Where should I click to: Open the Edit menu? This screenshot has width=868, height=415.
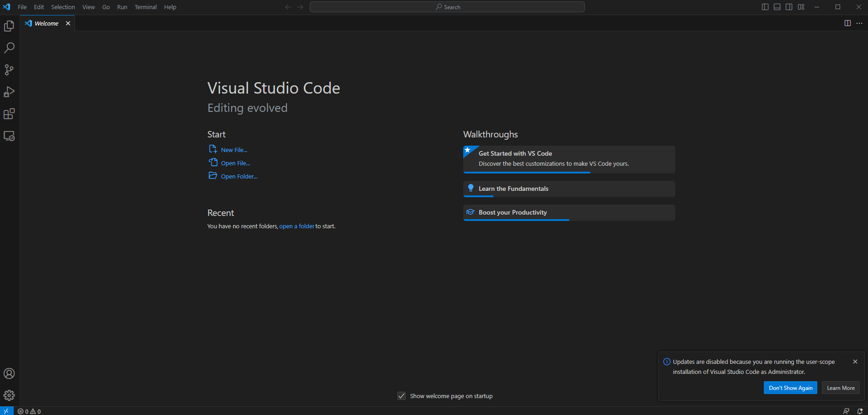[39, 7]
